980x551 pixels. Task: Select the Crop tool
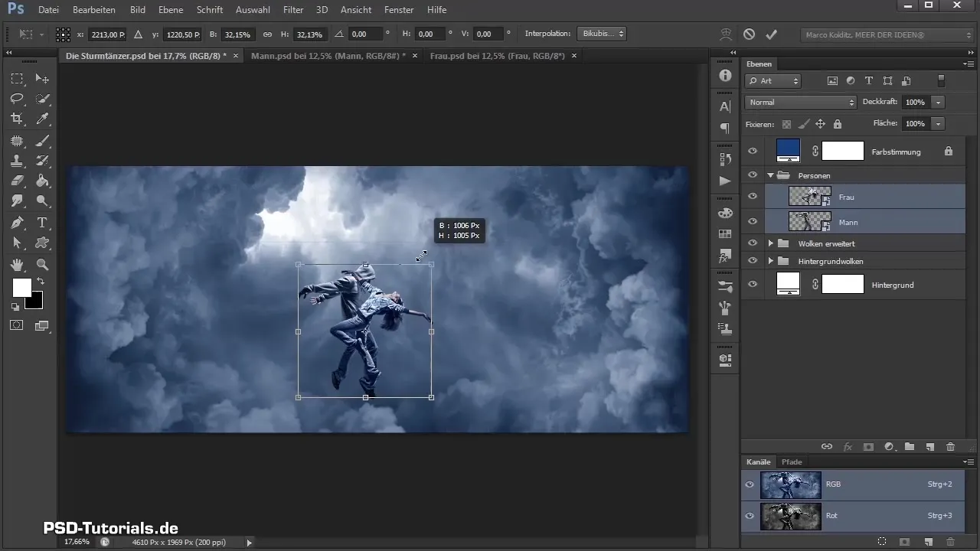click(17, 119)
